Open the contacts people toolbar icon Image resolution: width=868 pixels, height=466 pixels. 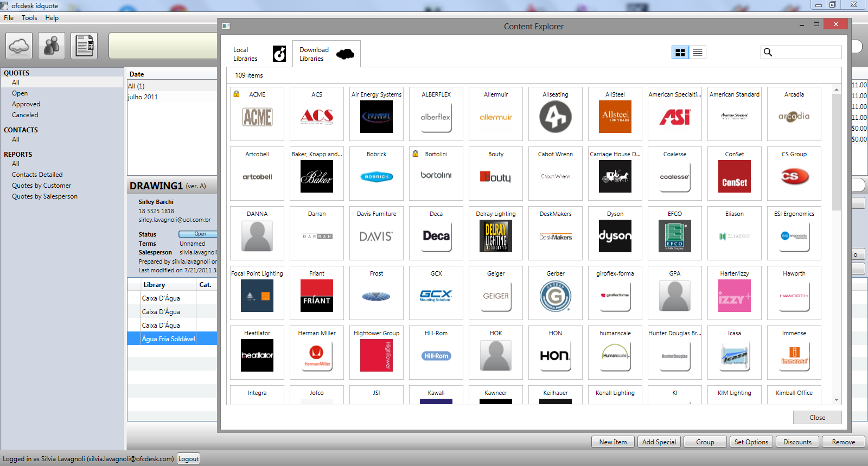tap(52, 46)
